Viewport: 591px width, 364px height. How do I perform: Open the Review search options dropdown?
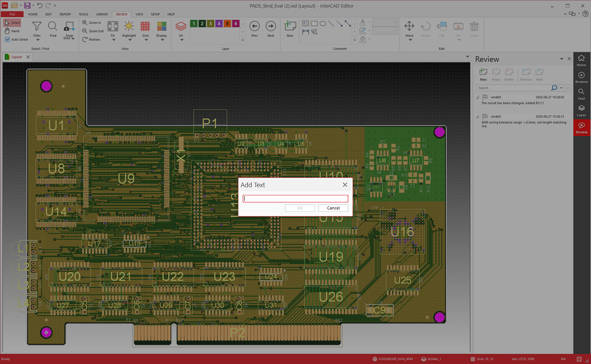(561, 88)
